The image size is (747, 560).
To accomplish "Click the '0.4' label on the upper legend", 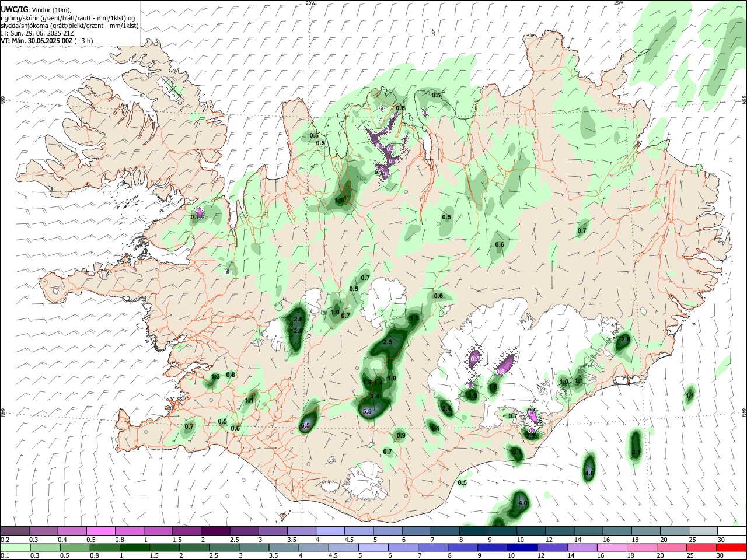I will (62, 540).
